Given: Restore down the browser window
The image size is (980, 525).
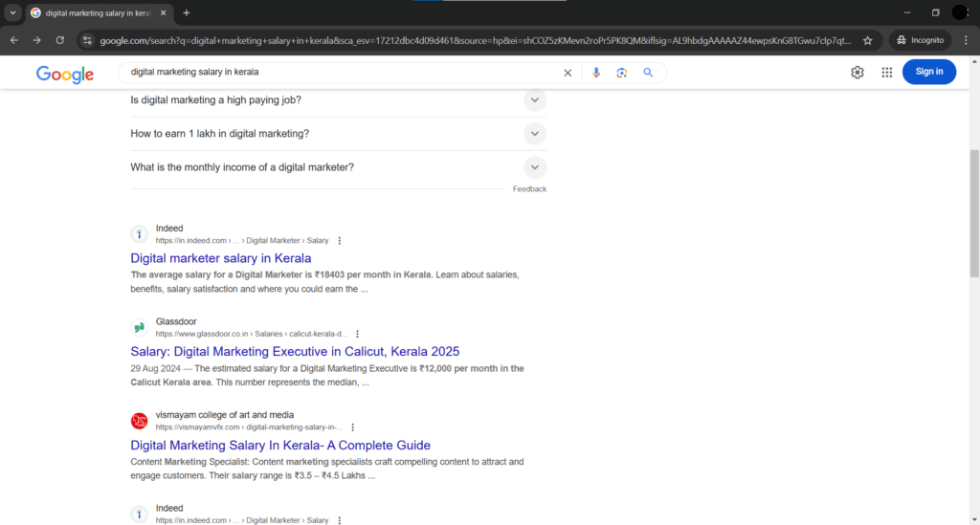Looking at the screenshot, I should [936, 12].
